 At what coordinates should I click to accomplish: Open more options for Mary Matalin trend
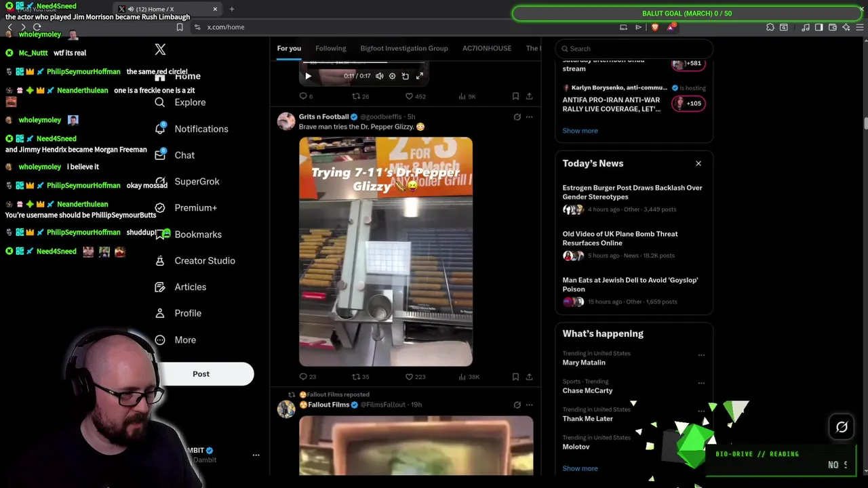[701, 354]
